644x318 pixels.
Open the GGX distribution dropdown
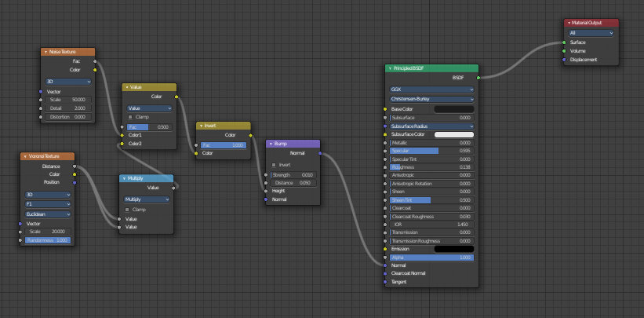click(x=431, y=90)
